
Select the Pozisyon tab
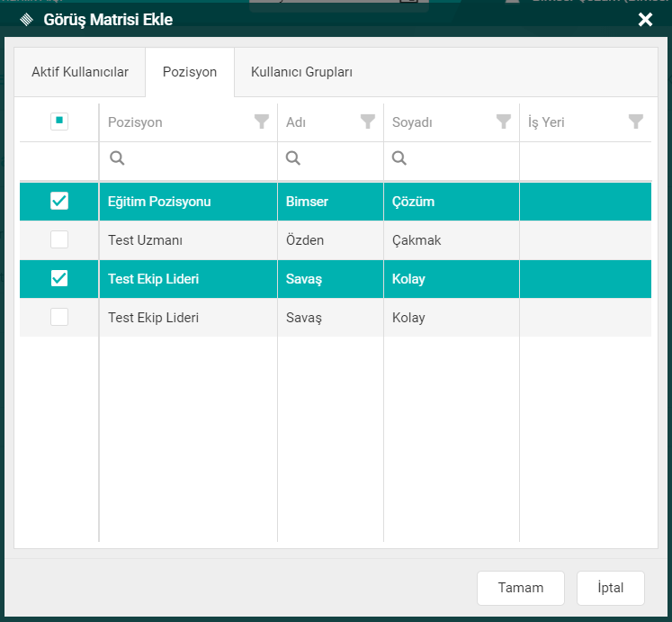point(190,72)
